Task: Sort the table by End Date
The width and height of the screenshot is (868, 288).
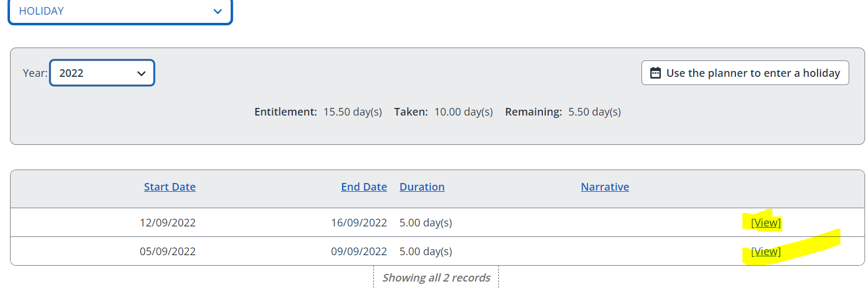Action: click(x=364, y=187)
